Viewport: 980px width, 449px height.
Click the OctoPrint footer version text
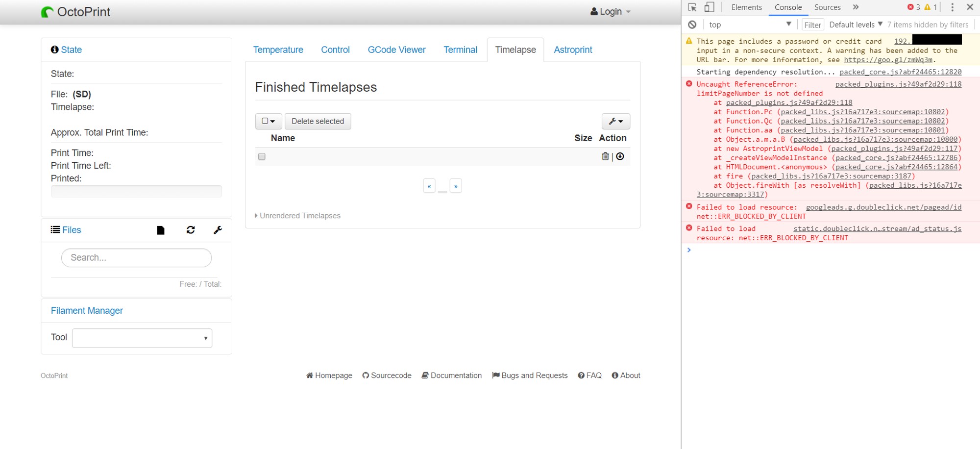[x=54, y=376]
